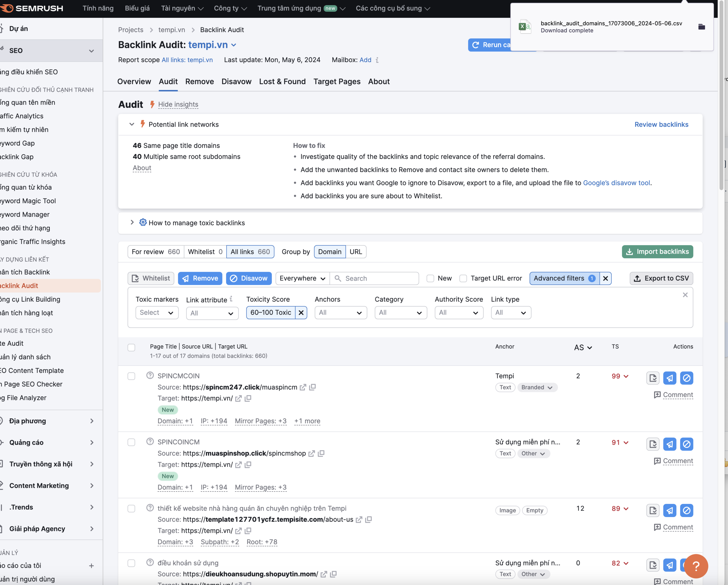728x585 pixels.
Task: Open the Toxic markers Select dropdown
Action: tap(157, 313)
